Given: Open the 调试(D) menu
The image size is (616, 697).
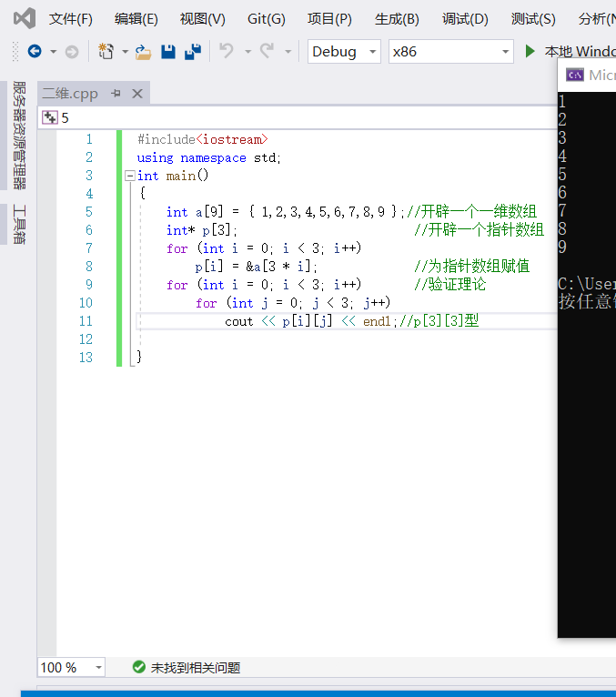Looking at the screenshot, I should [x=464, y=19].
